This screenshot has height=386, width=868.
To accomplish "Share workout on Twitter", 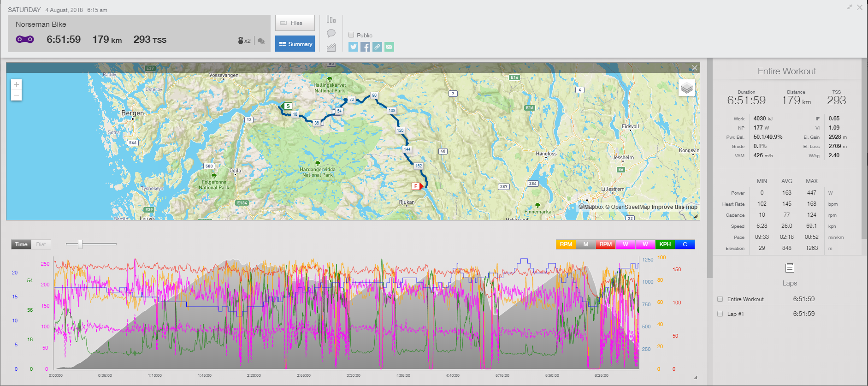I will [x=353, y=47].
